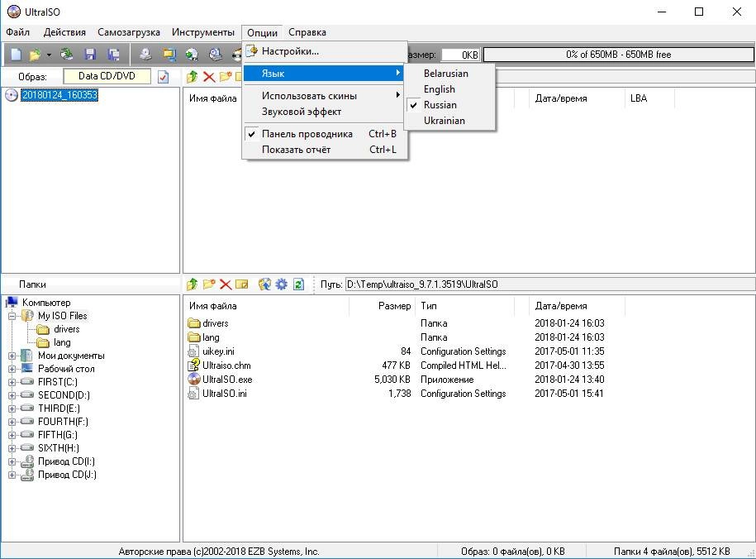Click the blue gear icon in local toolbar
This screenshot has width=756, height=559.
(x=281, y=284)
